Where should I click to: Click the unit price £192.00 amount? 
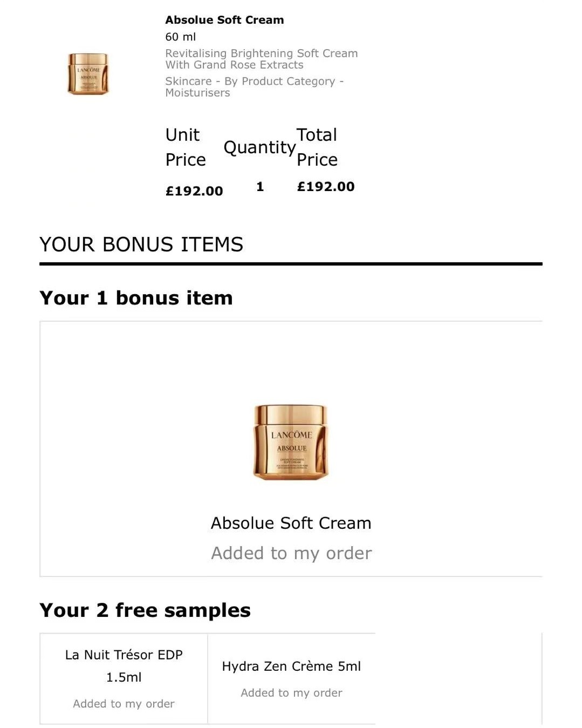tap(194, 191)
